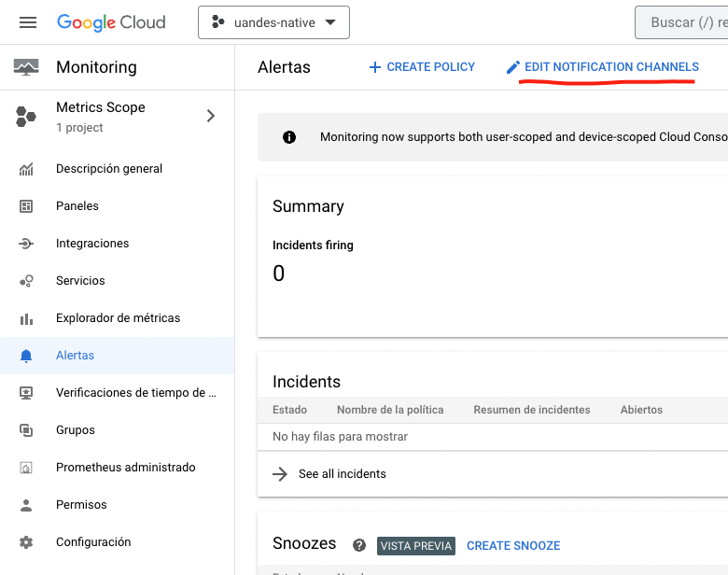
Task: Navigate to Servicios
Action: [80, 281]
